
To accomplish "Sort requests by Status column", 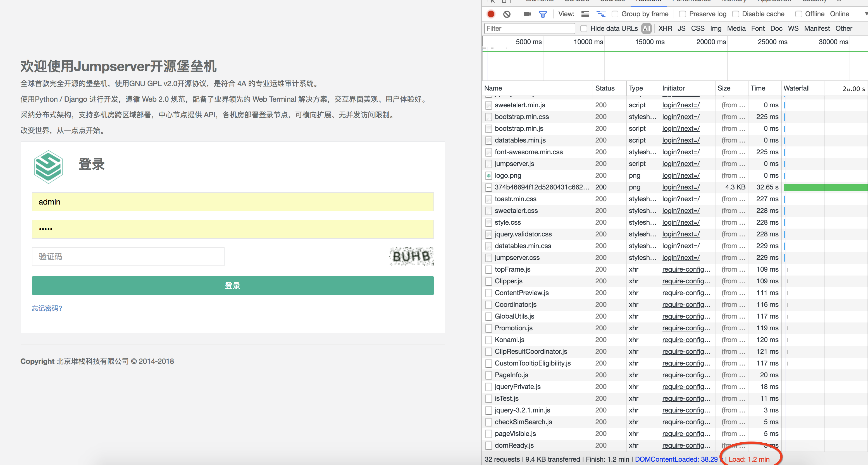I will click(x=609, y=88).
